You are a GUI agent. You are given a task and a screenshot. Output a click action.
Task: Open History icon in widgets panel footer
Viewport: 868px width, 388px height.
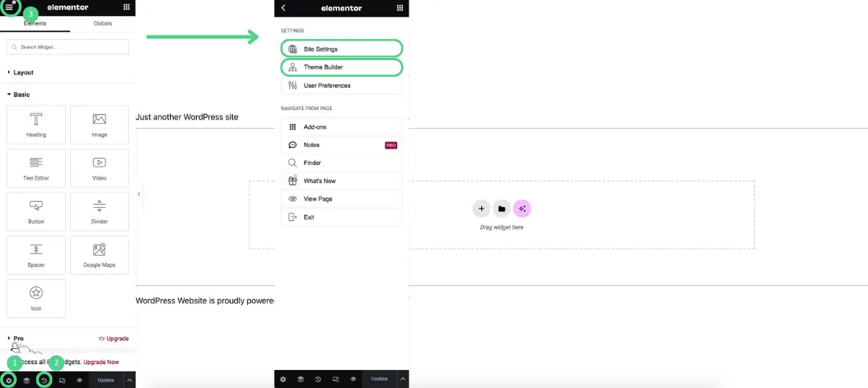45,380
